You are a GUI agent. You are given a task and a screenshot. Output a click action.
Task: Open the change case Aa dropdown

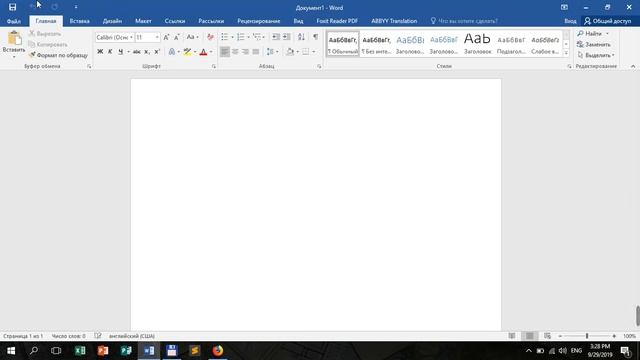pyautogui.click(x=192, y=37)
